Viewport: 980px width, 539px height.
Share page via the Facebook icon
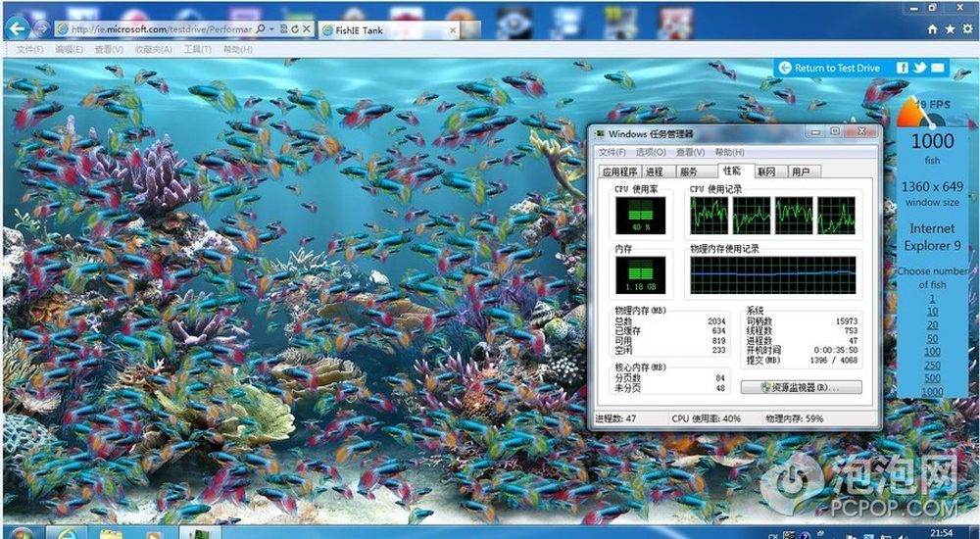(x=903, y=68)
